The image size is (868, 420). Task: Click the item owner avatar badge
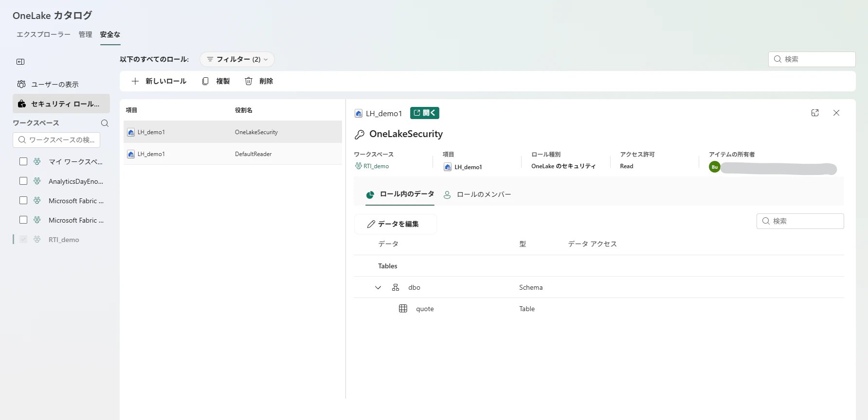coord(715,167)
